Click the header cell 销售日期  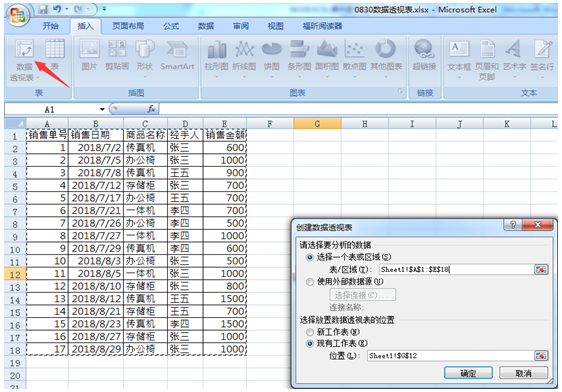96,135
